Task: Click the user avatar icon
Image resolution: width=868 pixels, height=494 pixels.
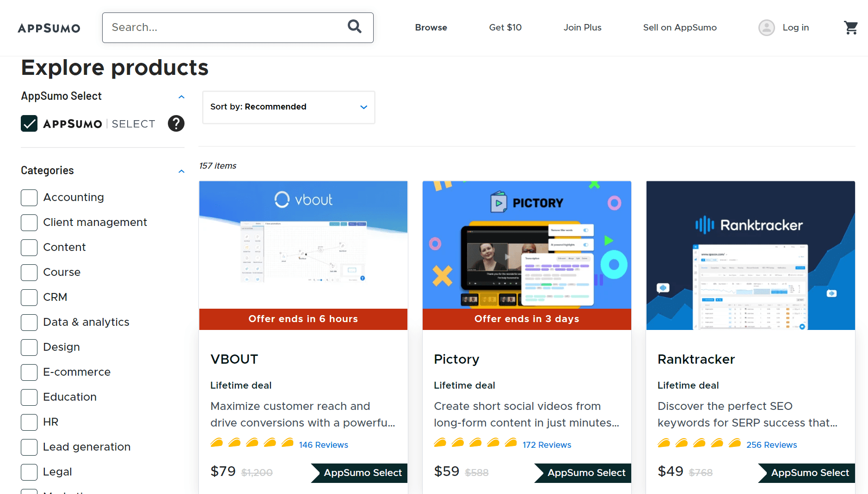Action: [766, 28]
